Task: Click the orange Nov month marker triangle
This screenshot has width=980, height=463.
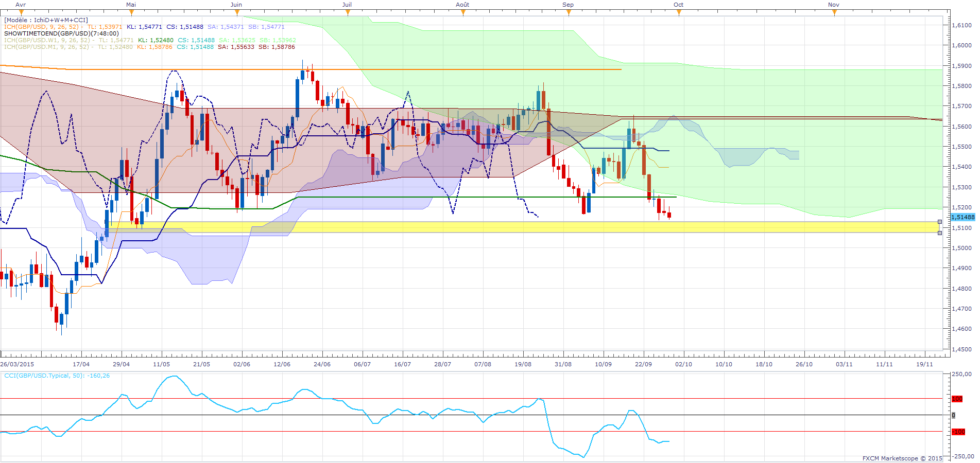Action: (x=834, y=13)
